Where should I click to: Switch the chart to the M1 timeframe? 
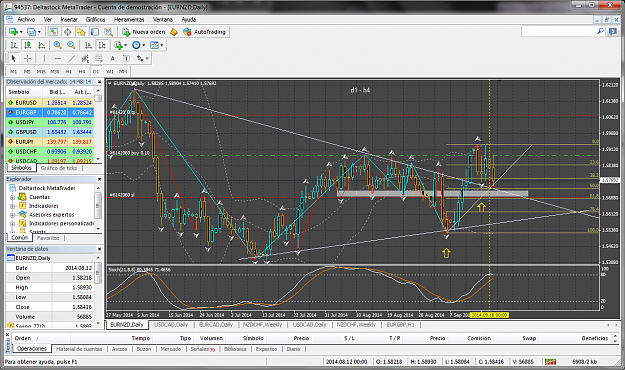coord(14,71)
